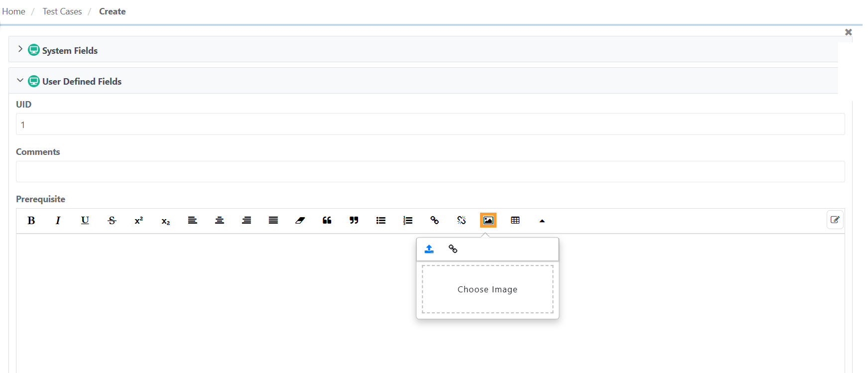Go to Home breadcrumb
The width and height of the screenshot is (868, 373).
coord(13,11)
